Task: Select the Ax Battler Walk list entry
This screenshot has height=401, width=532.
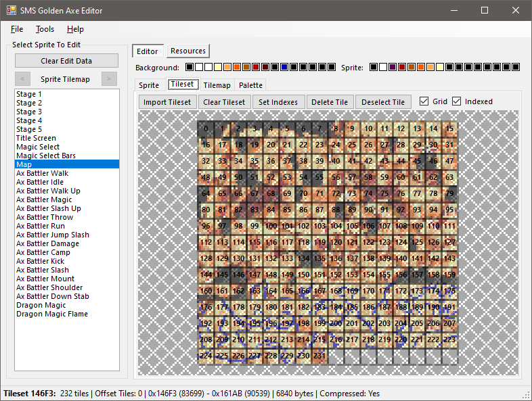Action: [67, 173]
